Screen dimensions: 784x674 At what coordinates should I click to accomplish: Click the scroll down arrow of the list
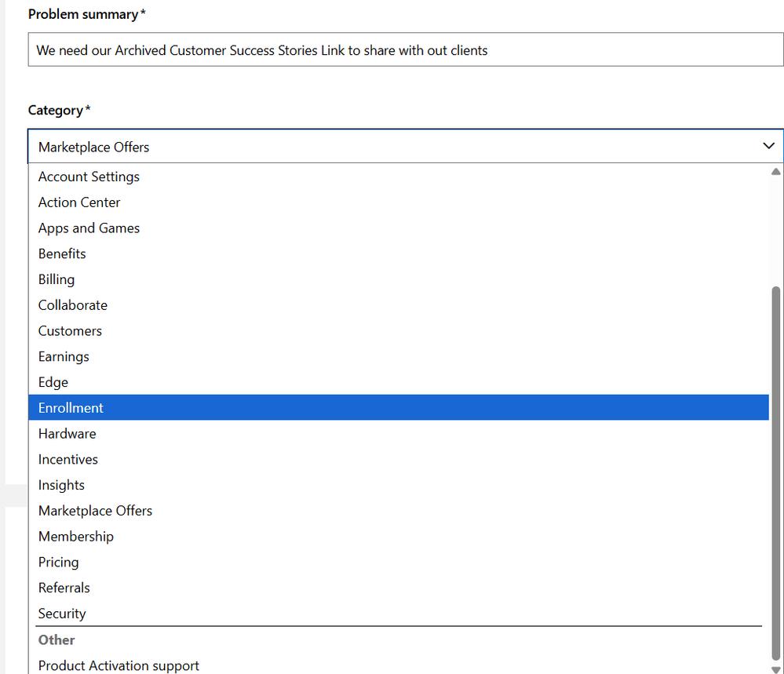click(x=776, y=669)
